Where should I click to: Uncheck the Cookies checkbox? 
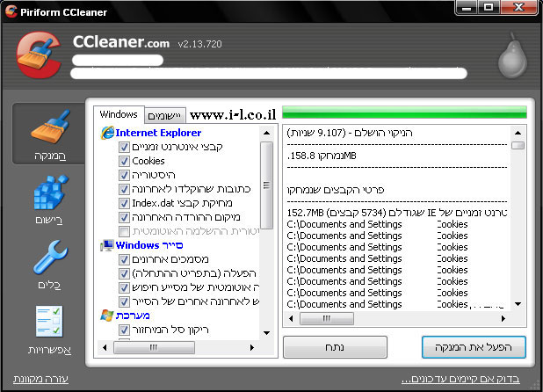(x=124, y=161)
